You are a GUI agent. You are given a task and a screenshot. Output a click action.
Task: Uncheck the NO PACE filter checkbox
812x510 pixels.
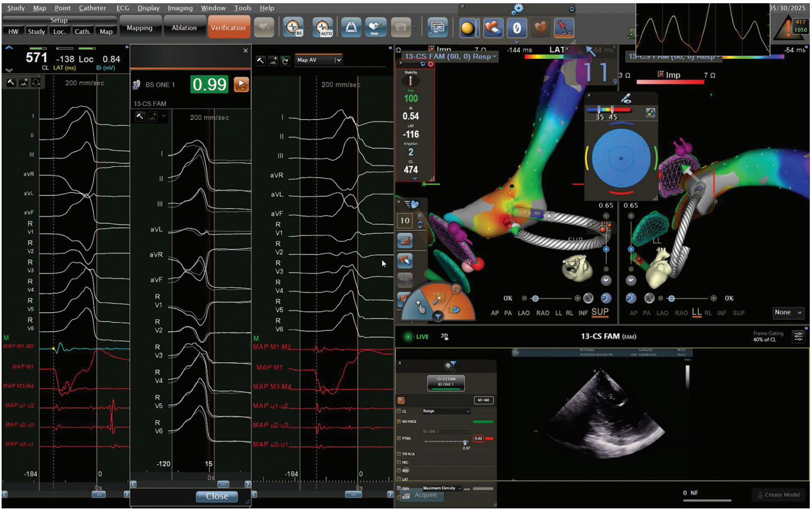tap(399, 421)
